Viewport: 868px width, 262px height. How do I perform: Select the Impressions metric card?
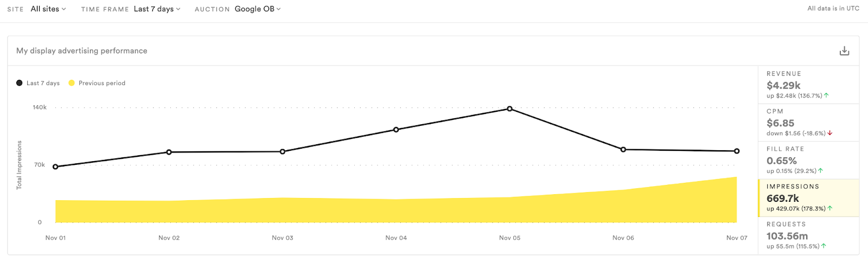tap(808, 198)
